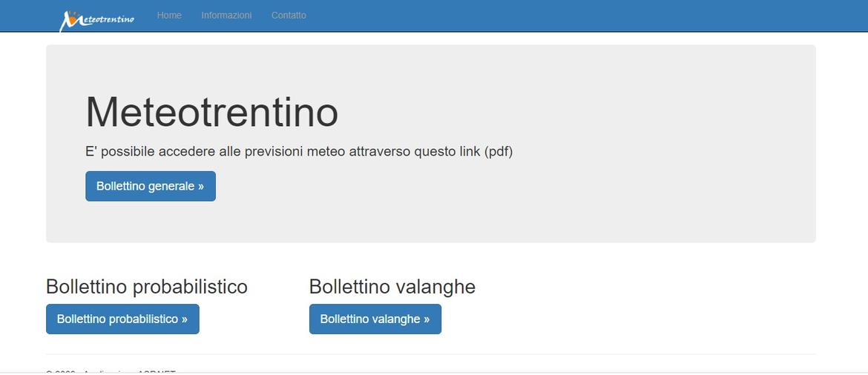Click the "»" arrow on Bollettino probabilistico
This screenshot has height=375, width=868.
[184, 319]
